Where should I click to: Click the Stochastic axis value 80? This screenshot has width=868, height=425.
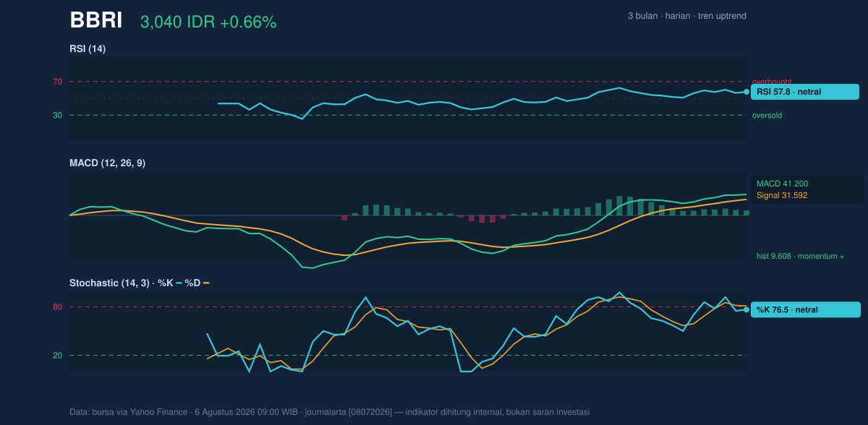[57, 307]
